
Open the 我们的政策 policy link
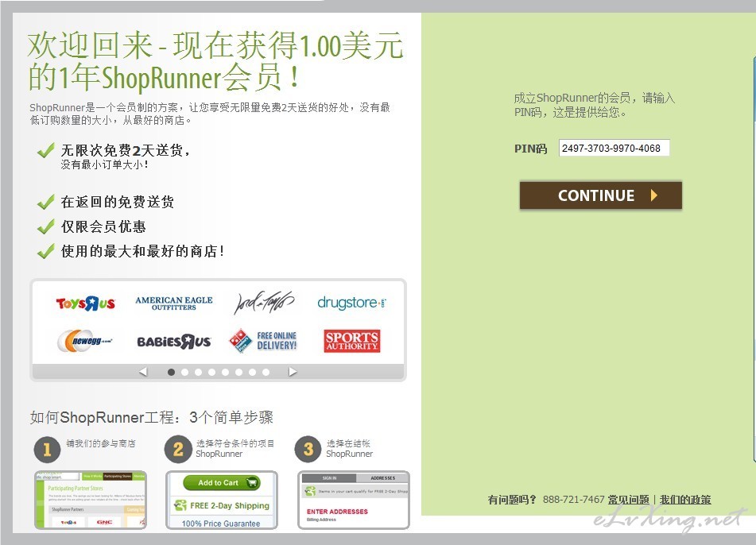(685, 500)
